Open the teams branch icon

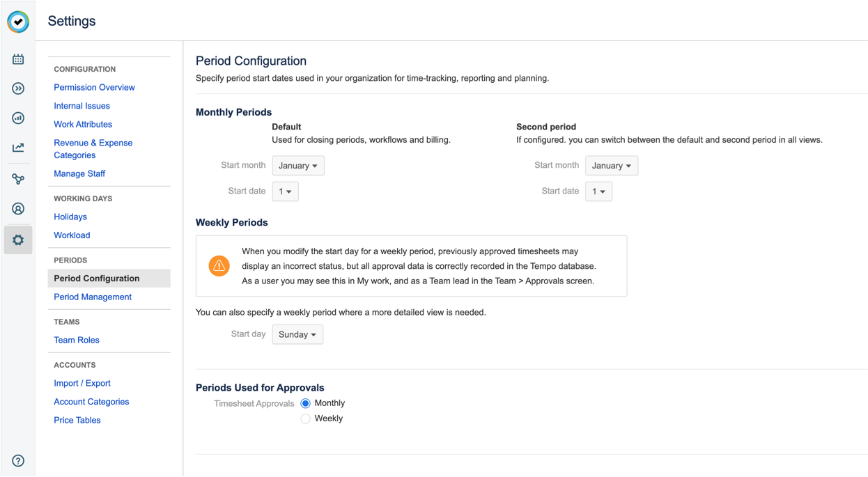pos(18,179)
